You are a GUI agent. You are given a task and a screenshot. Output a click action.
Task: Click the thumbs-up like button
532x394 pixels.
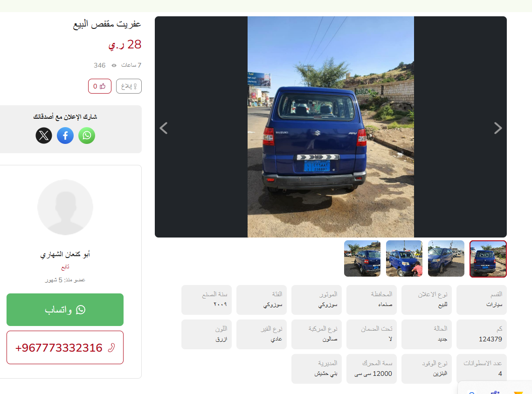(100, 86)
